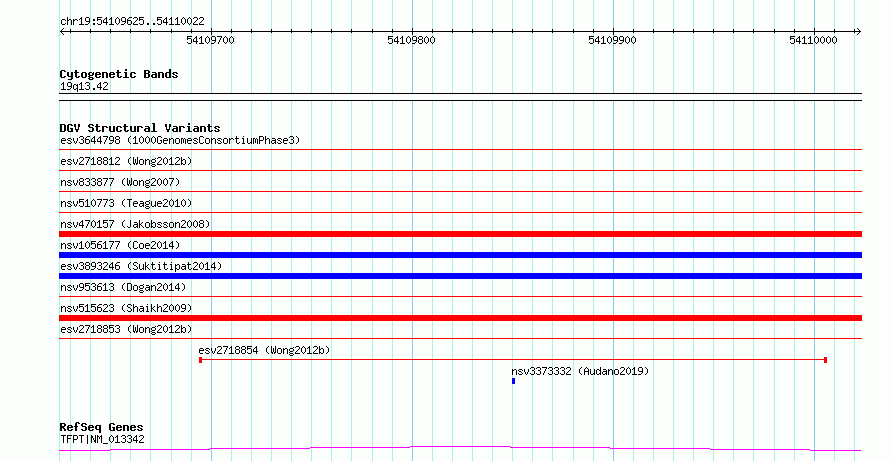Open variant esv2718854 (Wong2012b) label
Screen dimensions: 890x461
coord(264,350)
